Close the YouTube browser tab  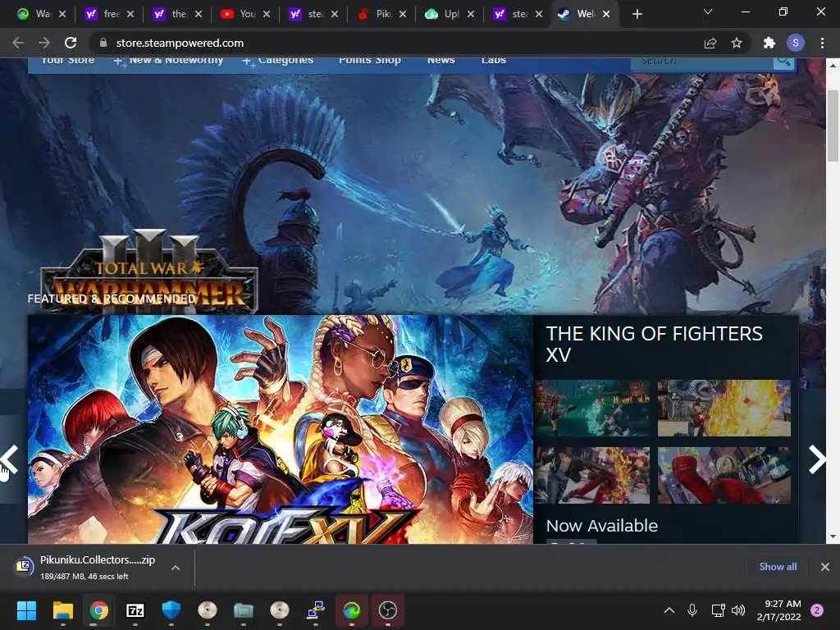tap(267, 14)
